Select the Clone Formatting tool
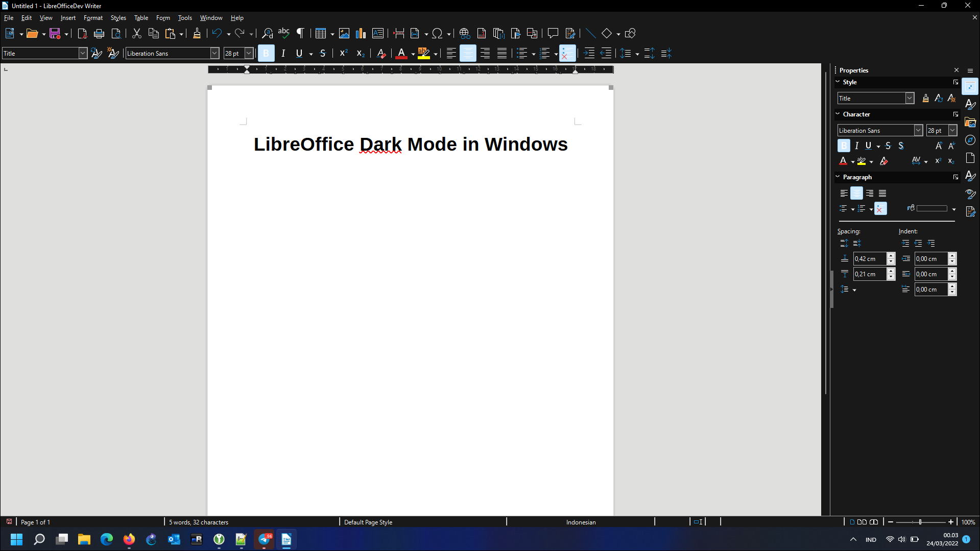 (x=197, y=33)
